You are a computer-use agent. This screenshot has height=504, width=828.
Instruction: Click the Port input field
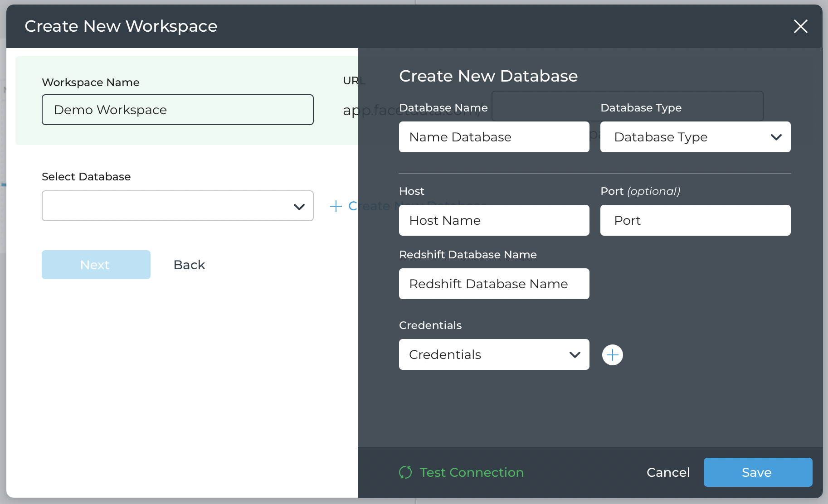(695, 220)
